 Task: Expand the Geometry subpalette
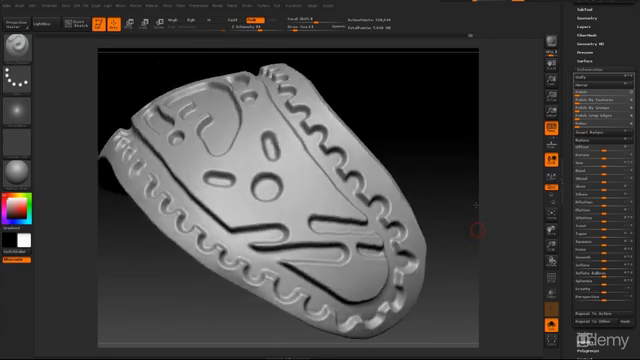(587, 18)
